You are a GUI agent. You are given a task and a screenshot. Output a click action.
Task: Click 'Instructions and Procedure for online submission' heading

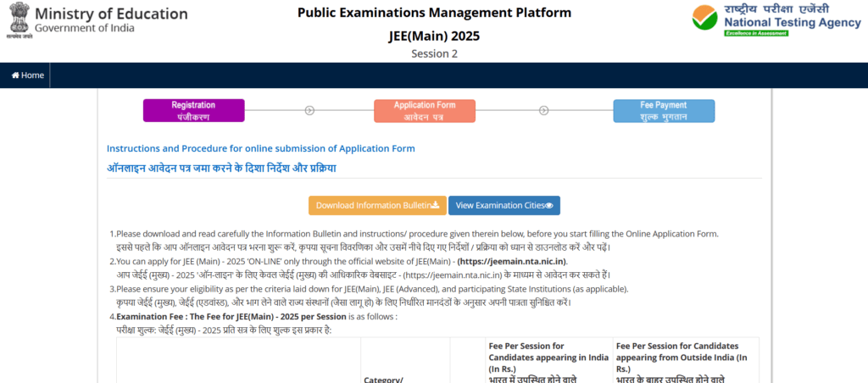(261, 148)
